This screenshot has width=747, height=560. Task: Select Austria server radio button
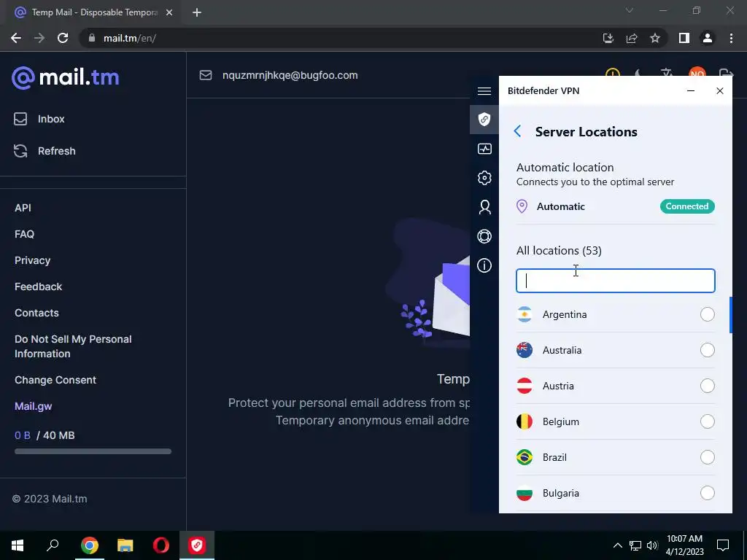[x=708, y=386]
